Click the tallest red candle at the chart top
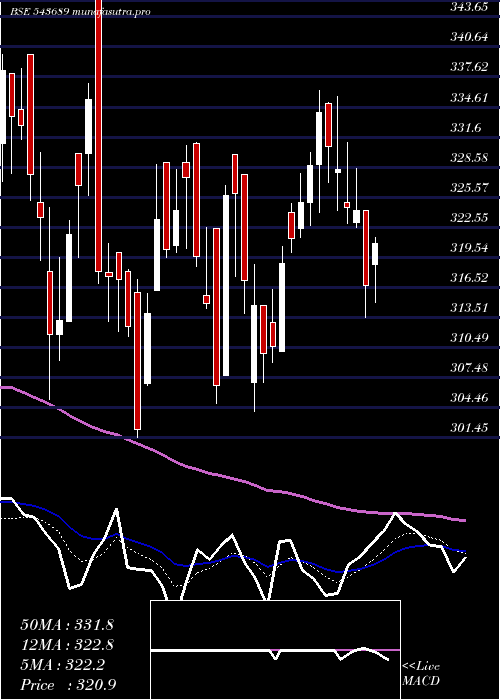The image size is (500, 700). pyautogui.click(x=98, y=136)
